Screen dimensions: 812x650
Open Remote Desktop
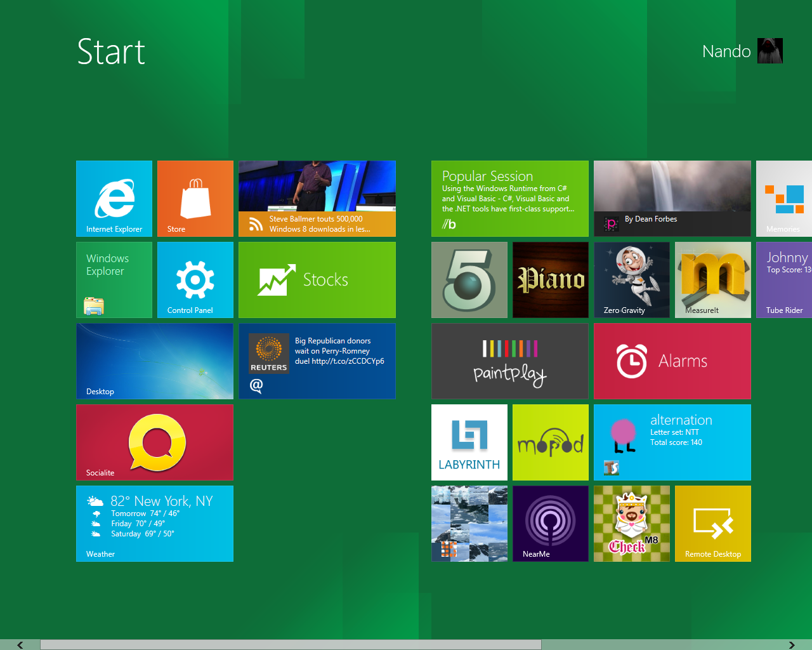tap(712, 524)
